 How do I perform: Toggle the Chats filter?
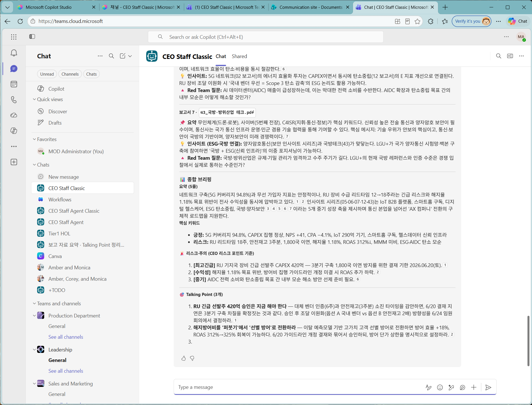pyautogui.click(x=91, y=74)
